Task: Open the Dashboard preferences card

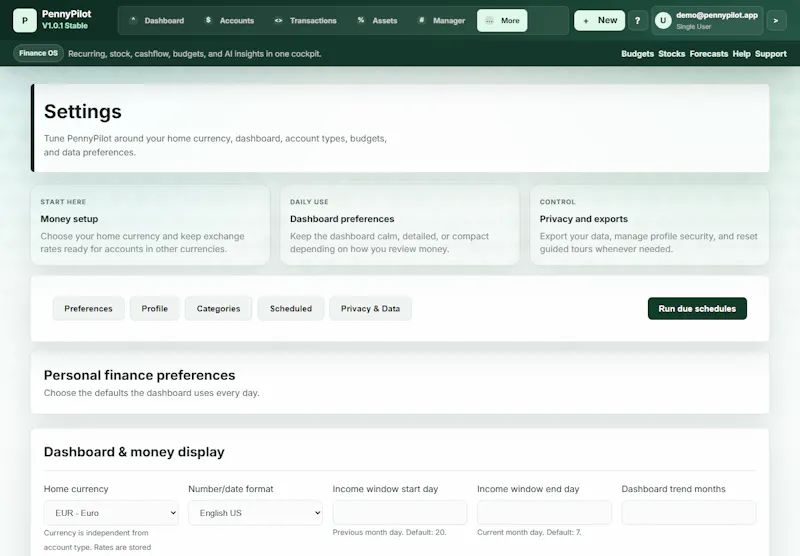Action: tap(400, 225)
